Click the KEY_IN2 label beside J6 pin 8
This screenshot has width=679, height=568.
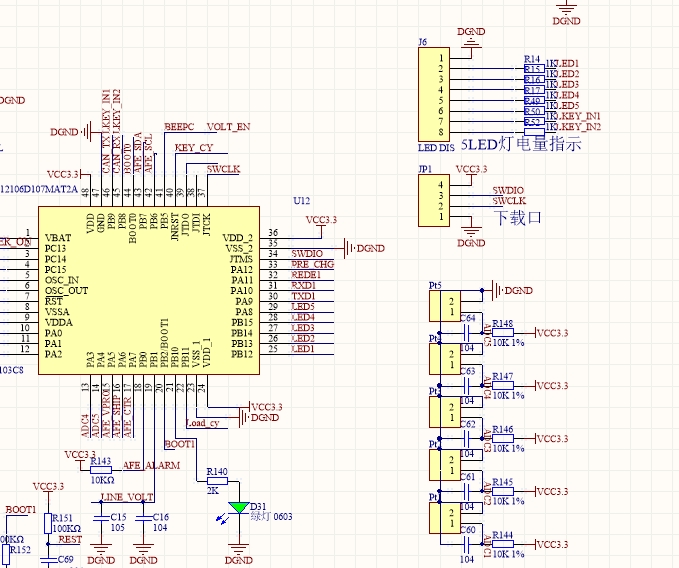pyautogui.click(x=579, y=127)
